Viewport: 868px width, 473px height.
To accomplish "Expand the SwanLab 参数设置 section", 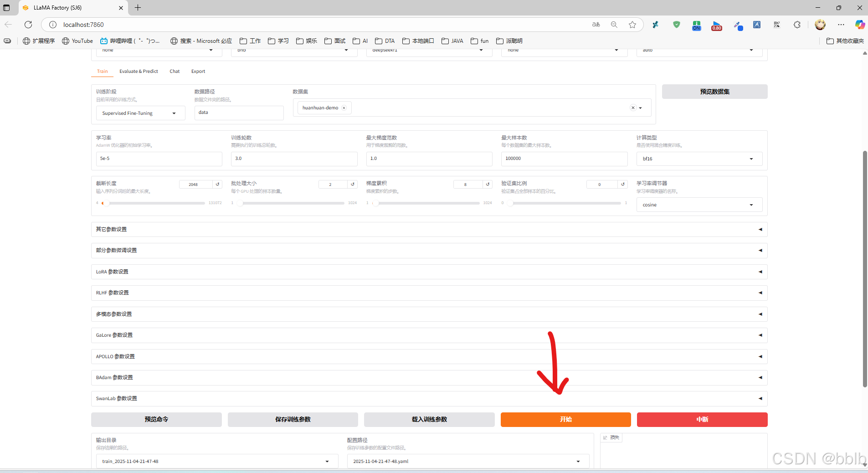I will tap(429, 398).
